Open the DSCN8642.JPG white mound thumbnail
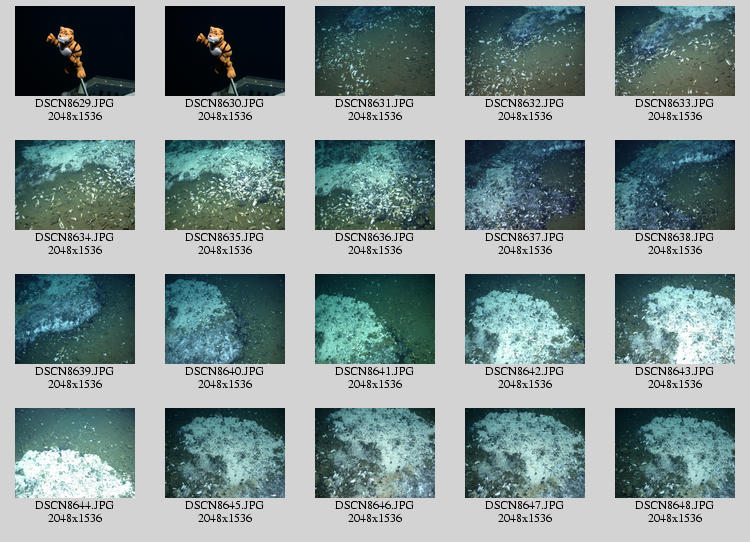This screenshot has height=542, width=750. pos(525,319)
